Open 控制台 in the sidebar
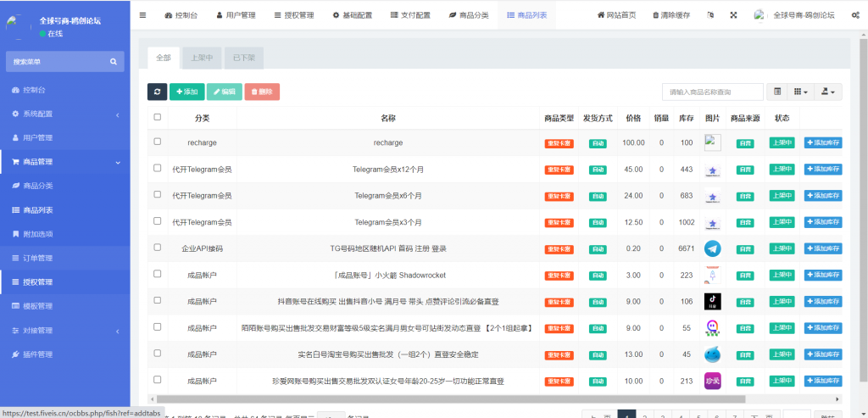This screenshot has width=868, height=418. [64, 90]
